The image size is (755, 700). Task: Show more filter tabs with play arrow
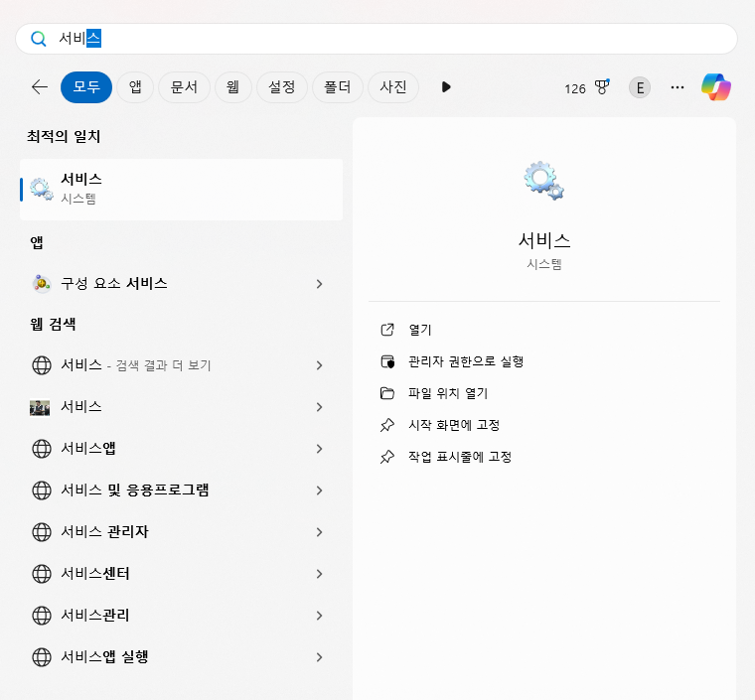tap(446, 87)
